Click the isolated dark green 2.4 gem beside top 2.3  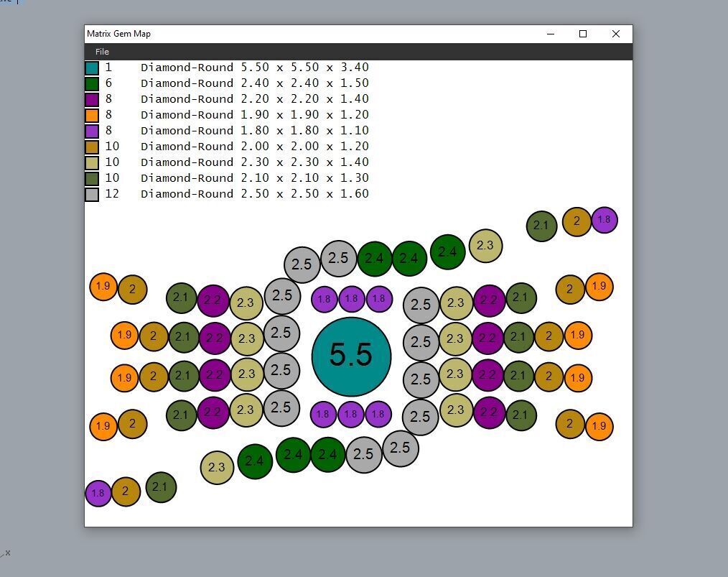[x=447, y=251]
